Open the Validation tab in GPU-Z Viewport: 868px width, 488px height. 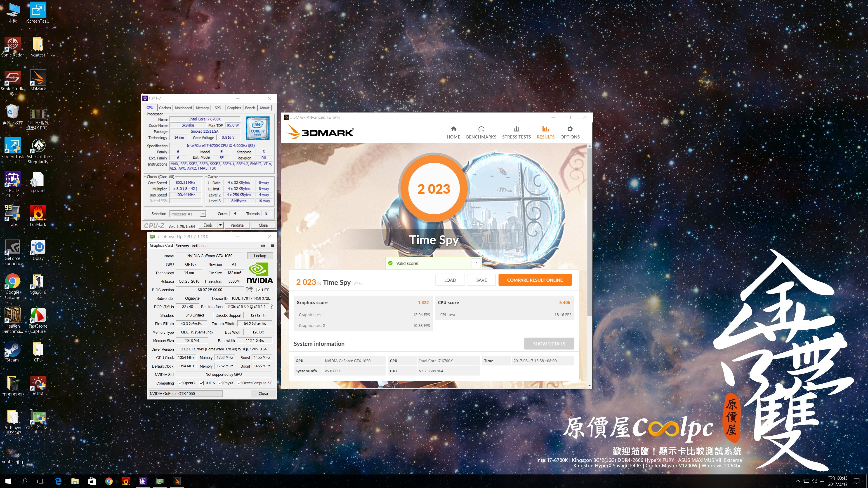click(x=199, y=246)
